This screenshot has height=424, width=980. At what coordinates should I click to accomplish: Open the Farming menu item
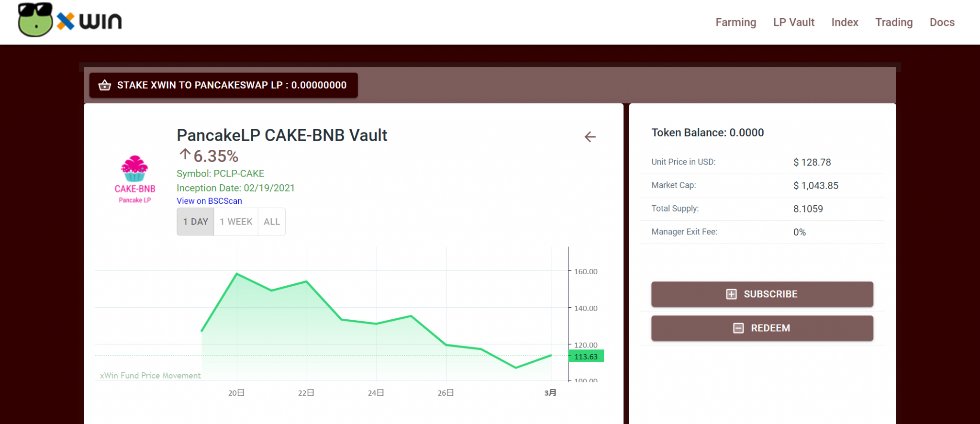point(735,22)
